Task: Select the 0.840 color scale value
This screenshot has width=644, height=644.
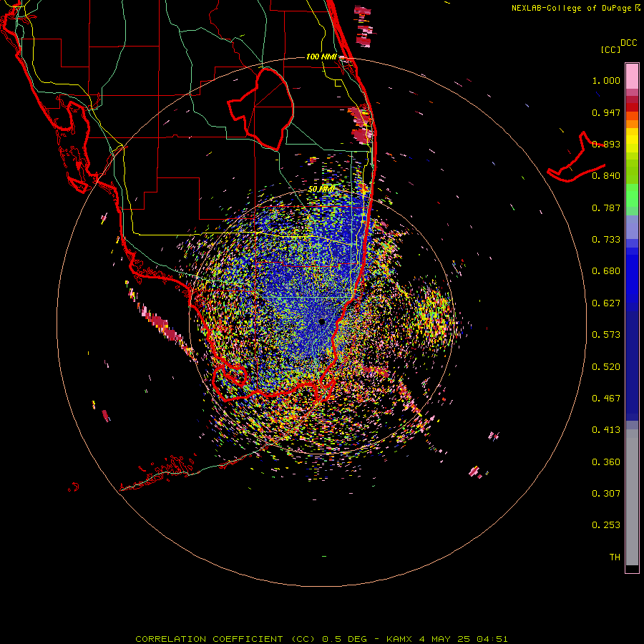Action: pyautogui.click(x=606, y=176)
